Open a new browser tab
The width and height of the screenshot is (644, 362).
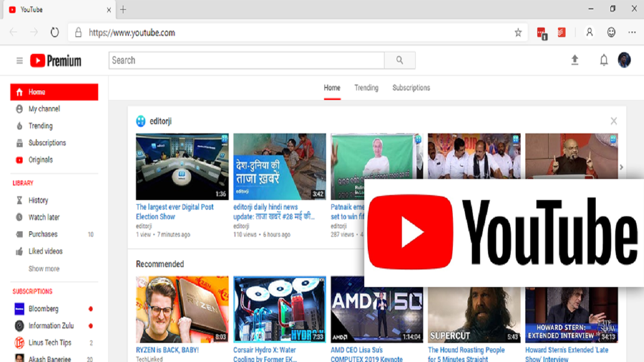point(123,10)
